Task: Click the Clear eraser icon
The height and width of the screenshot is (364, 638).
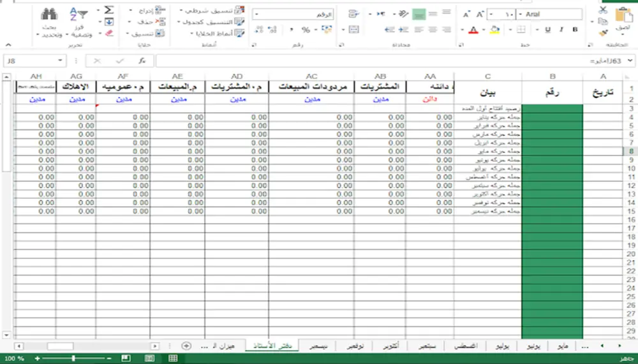Action: click(x=108, y=33)
